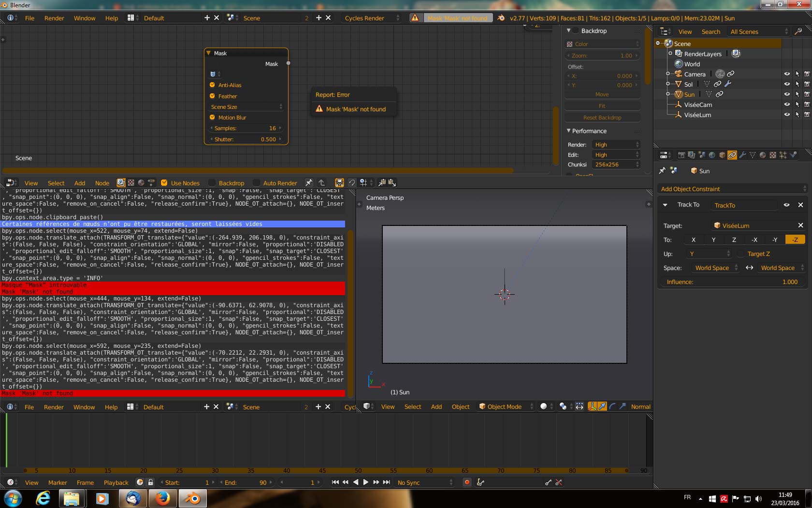
Task: Toggle Motion Blur on Mask node
Action: [212, 117]
